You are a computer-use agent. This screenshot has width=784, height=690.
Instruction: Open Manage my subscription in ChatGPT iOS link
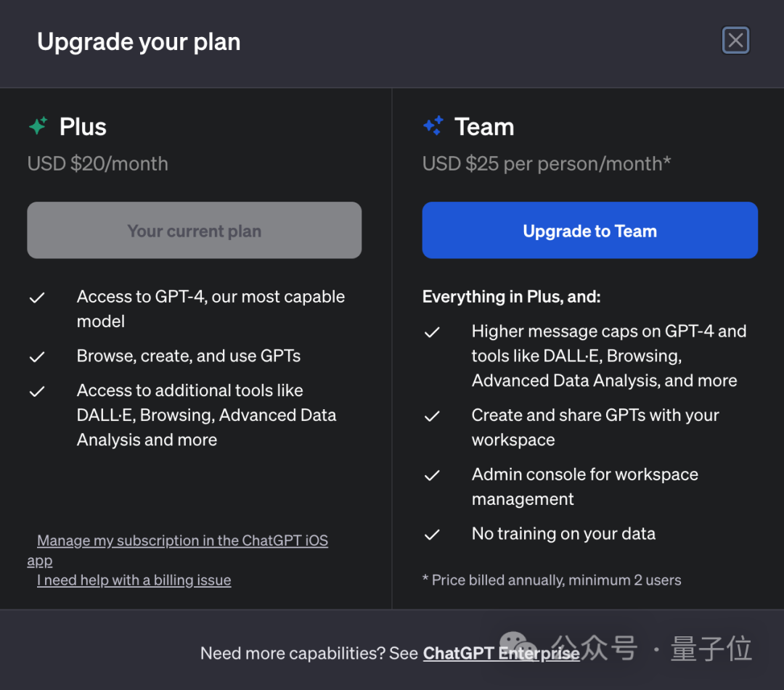(x=182, y=541)
